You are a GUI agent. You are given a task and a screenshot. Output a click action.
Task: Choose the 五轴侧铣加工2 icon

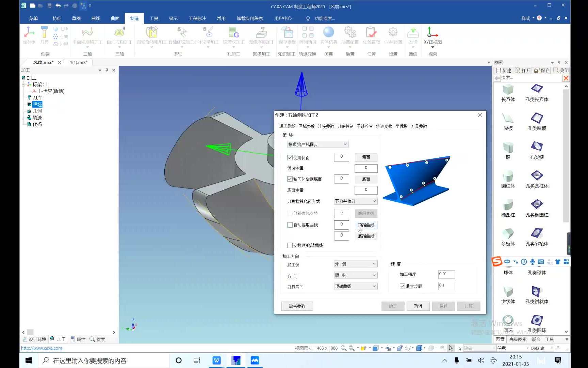click(182, 35)
